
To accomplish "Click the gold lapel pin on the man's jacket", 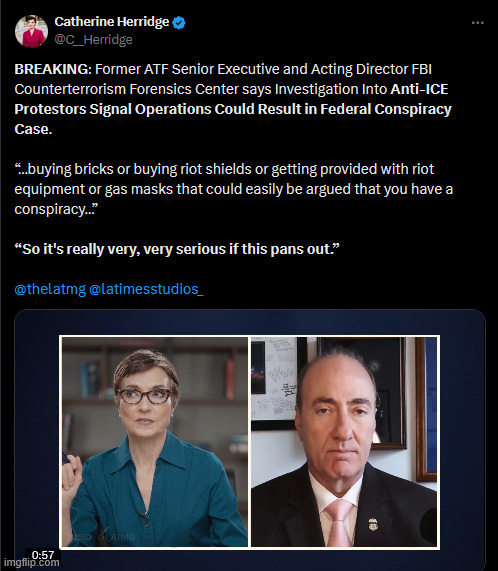I will tap(373, 524).
